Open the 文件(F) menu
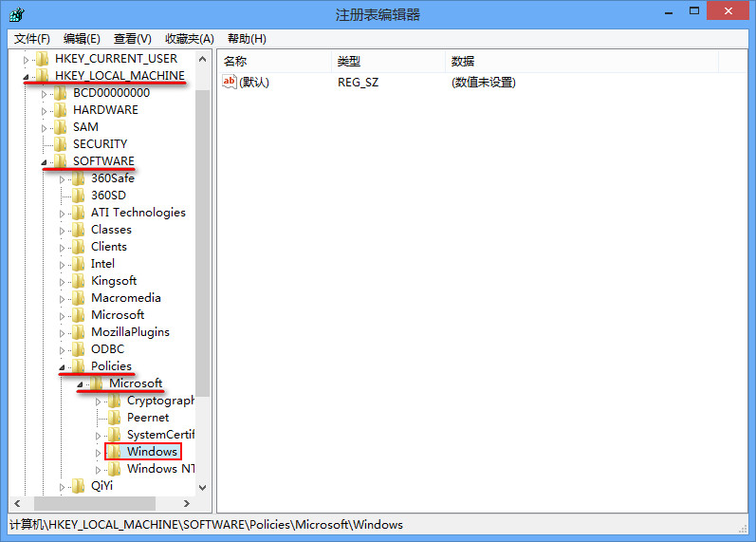Screen dimensions: 756x542 (32, 39)
